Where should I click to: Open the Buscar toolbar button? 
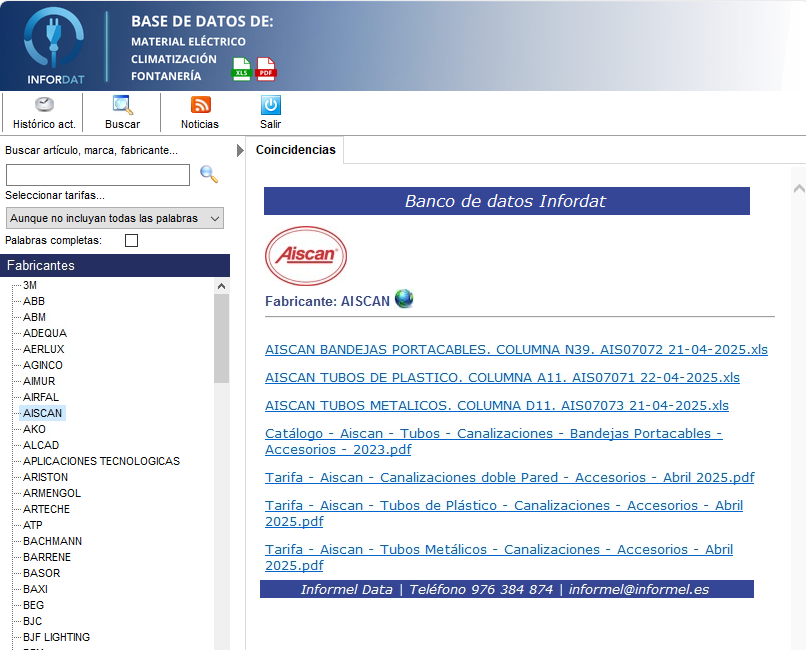pyautogui.click(x=122, y=113)
